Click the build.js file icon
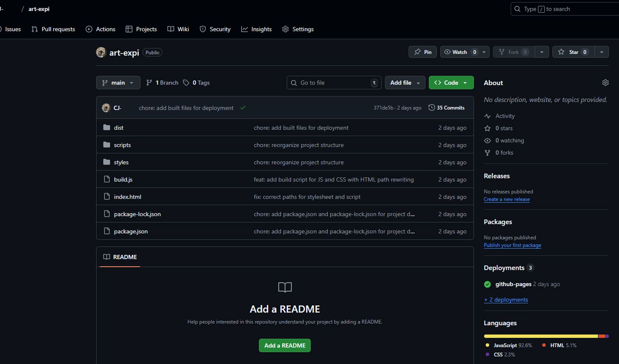 (107, 179)
